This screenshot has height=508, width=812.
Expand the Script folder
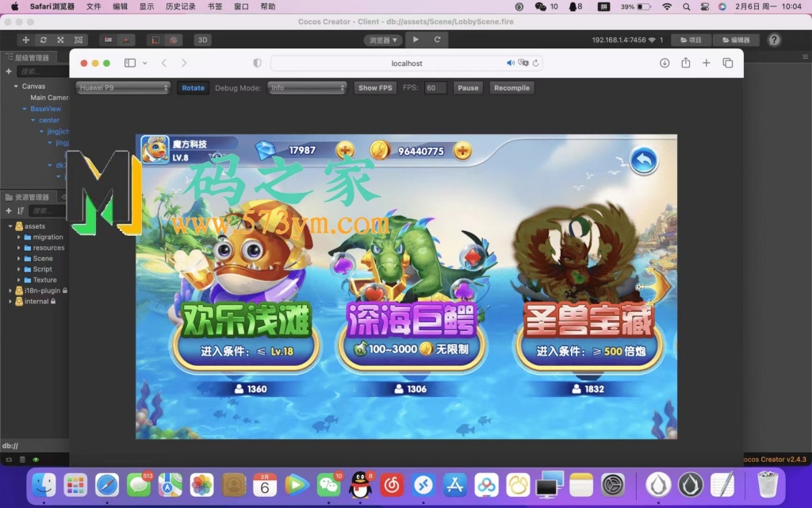(19, 269)
